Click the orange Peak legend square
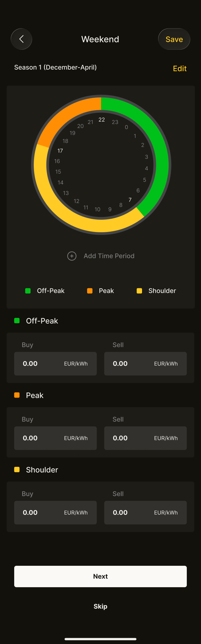Image resolution: width=201 pixels, height=644 pixels. pyautogui.click(x=90, y=291)
